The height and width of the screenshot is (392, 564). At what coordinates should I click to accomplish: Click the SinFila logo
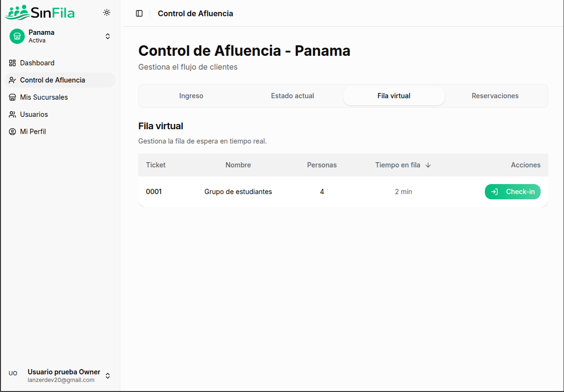(40, 12)
